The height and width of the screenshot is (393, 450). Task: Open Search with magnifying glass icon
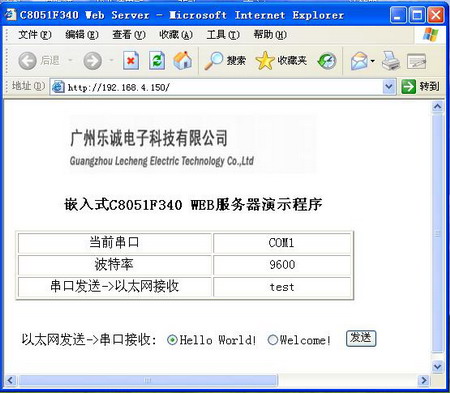pyautogui.click(x=213, y=61)
